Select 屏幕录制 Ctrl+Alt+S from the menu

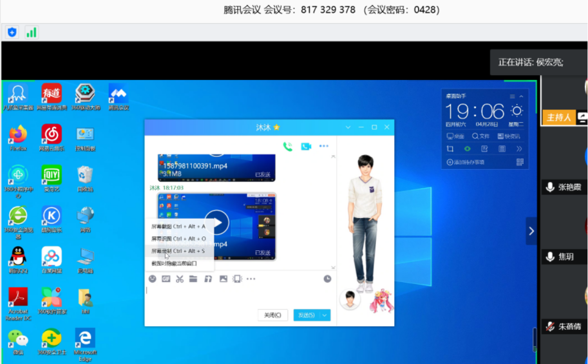[179, 251]
